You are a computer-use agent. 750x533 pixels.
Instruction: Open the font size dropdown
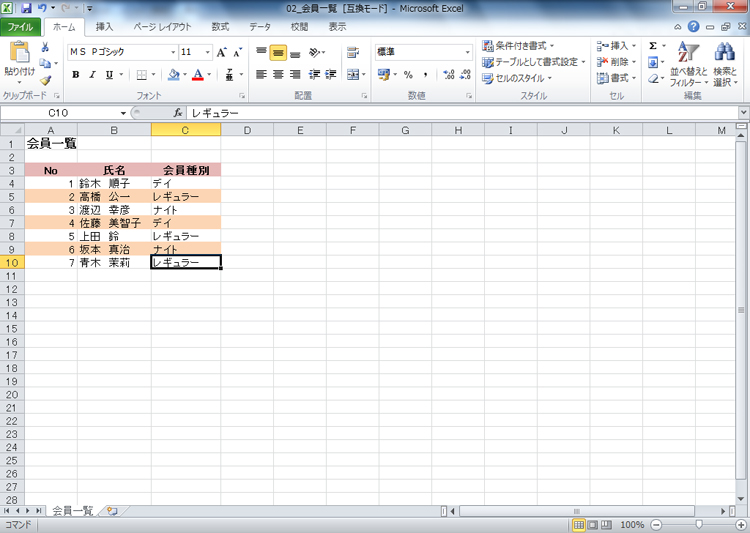pyautogui.click(x=208, y=52)
